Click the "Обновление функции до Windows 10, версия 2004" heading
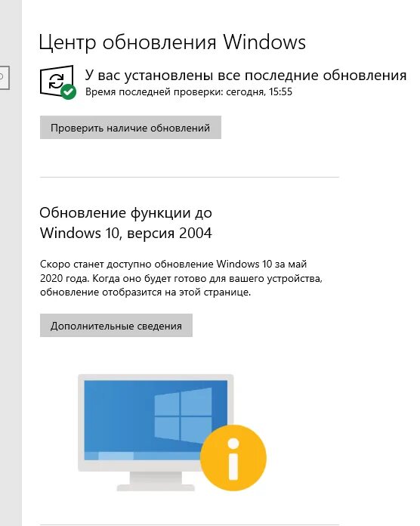 [125, 223]
